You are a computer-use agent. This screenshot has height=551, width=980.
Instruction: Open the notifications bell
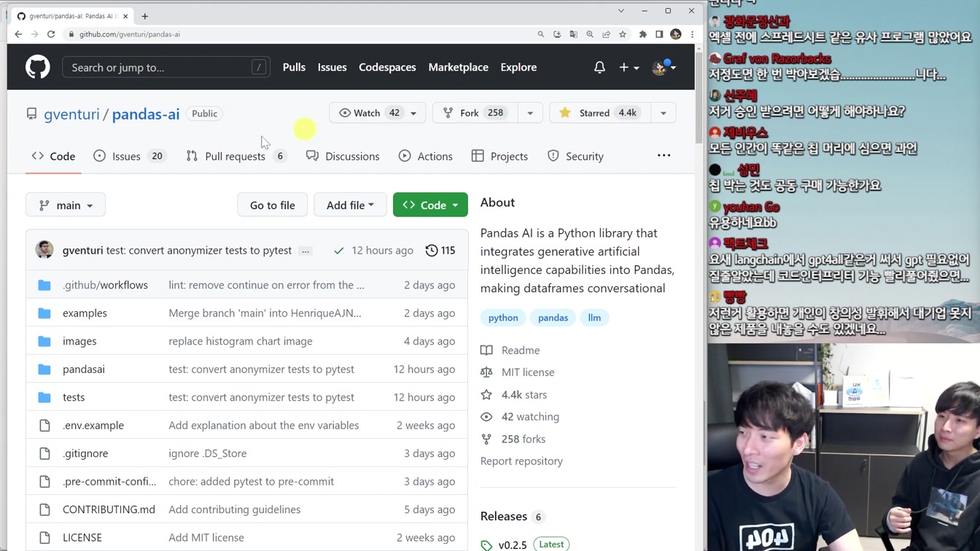599,67
